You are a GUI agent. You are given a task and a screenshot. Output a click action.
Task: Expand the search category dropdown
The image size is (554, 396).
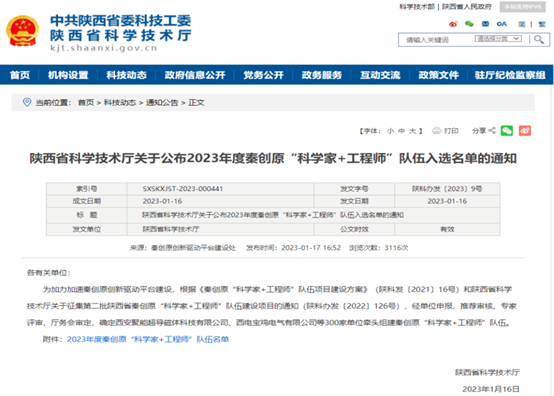[498, 39]
